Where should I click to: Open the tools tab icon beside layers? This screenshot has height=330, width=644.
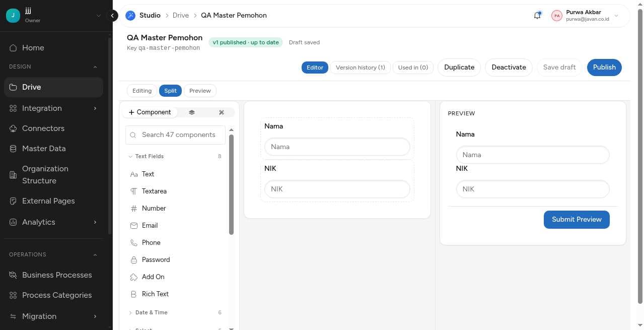[x=222, y=112]
